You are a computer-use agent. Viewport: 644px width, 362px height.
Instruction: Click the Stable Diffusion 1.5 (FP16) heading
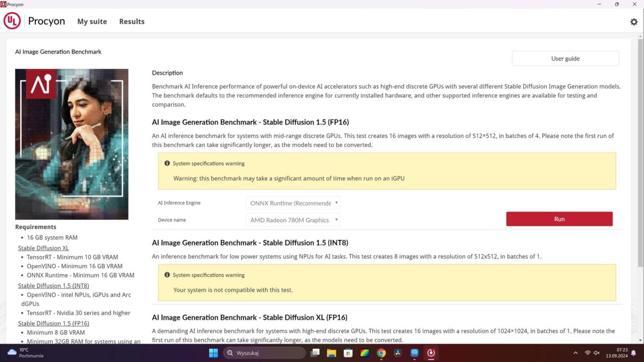[x=251, y=122]
